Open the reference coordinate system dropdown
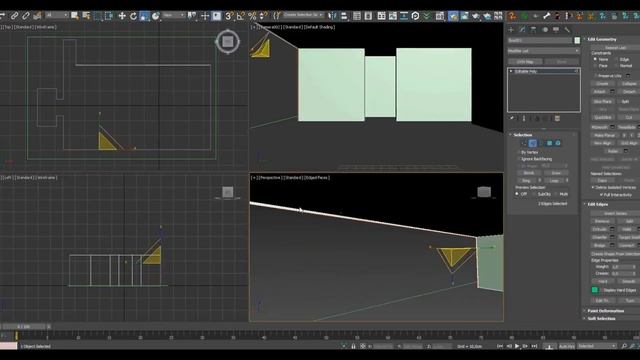 click(173, 16)
